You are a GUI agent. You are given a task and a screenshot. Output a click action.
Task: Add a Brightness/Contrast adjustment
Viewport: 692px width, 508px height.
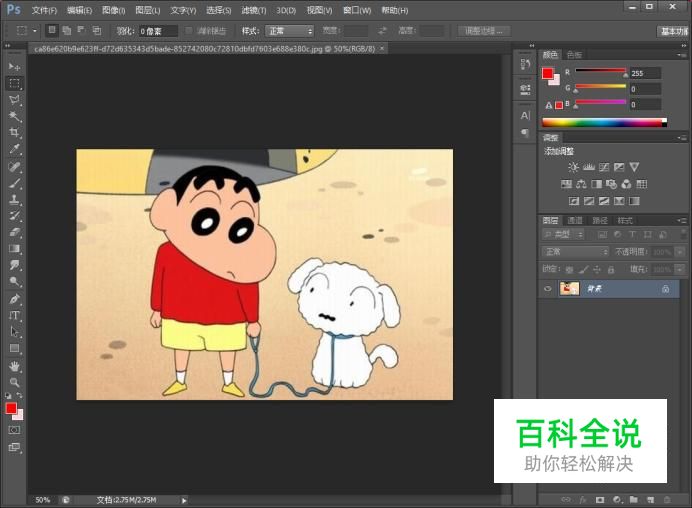point(573,167)
